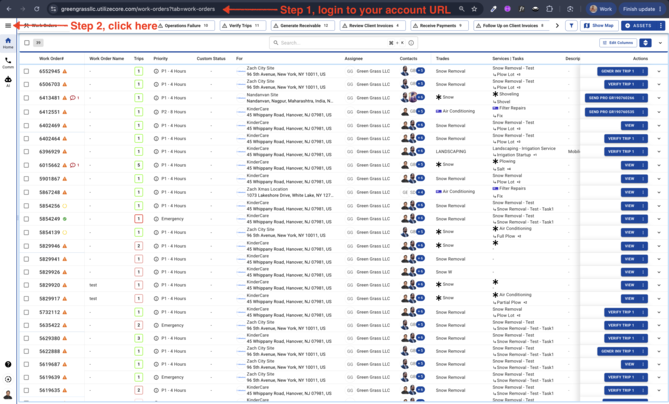Go to Home in the left sidebar
This screenshot has height=404, width=669.
pyautogui.click(x=8, y=42)
